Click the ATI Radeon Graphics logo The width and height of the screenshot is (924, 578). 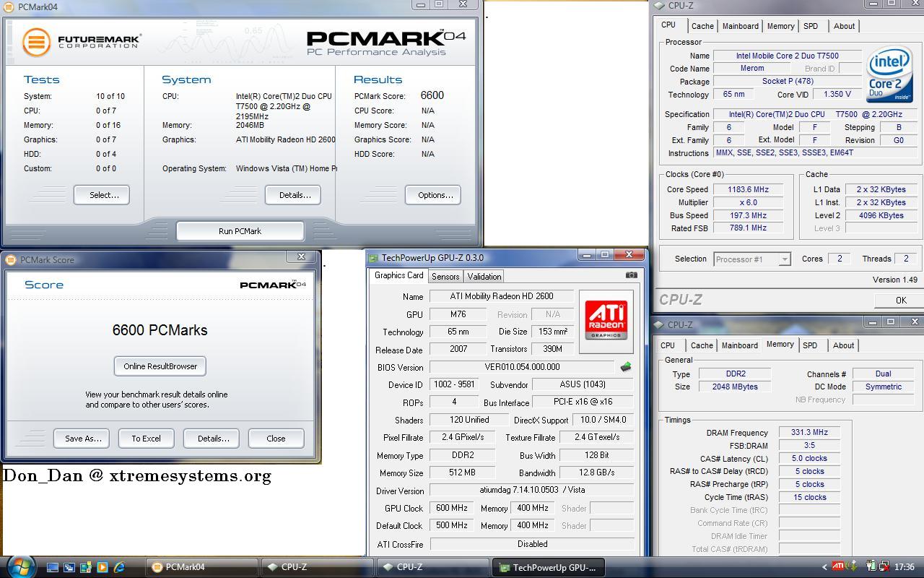[606, 321]
